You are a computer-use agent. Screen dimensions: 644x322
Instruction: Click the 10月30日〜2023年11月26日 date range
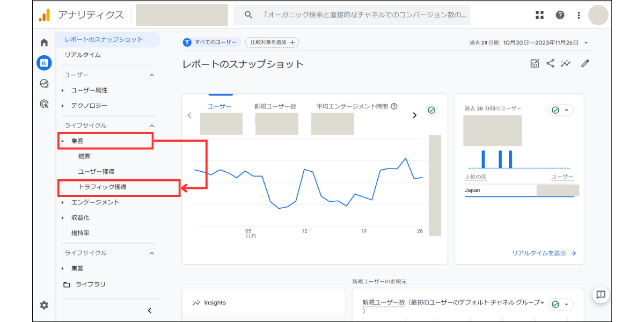[x=542, y=43]
